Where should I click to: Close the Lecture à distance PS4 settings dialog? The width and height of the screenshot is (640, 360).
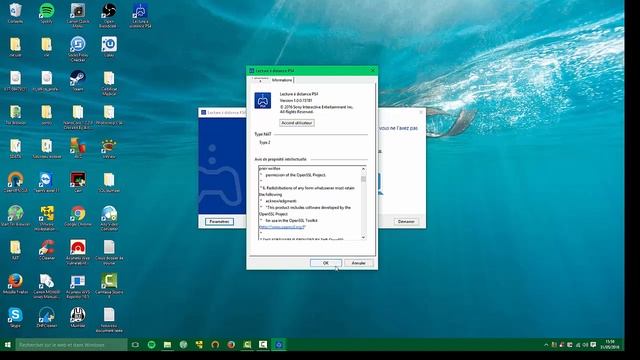click(x=372, y=71)
